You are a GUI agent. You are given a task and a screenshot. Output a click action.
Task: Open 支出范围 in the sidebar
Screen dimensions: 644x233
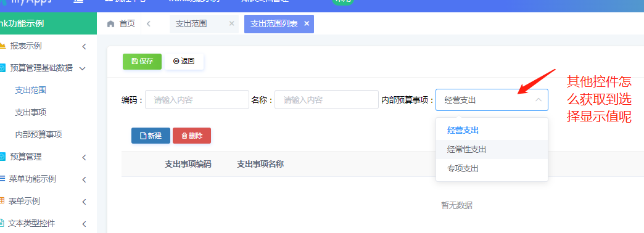(x=30, y=90)
